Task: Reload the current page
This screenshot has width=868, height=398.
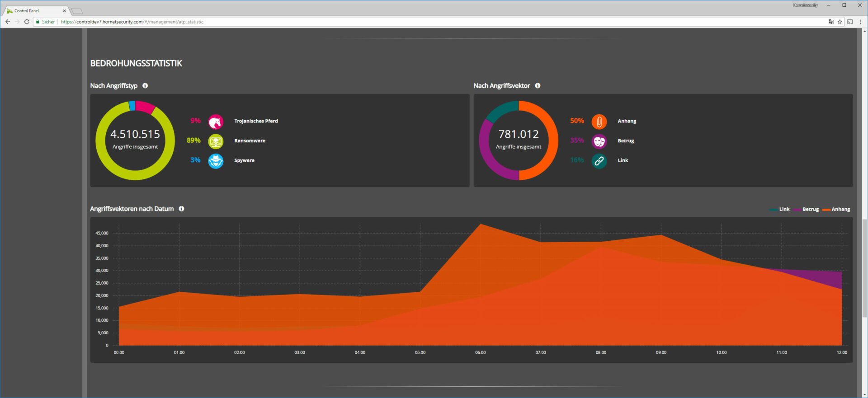Action: 27,22
